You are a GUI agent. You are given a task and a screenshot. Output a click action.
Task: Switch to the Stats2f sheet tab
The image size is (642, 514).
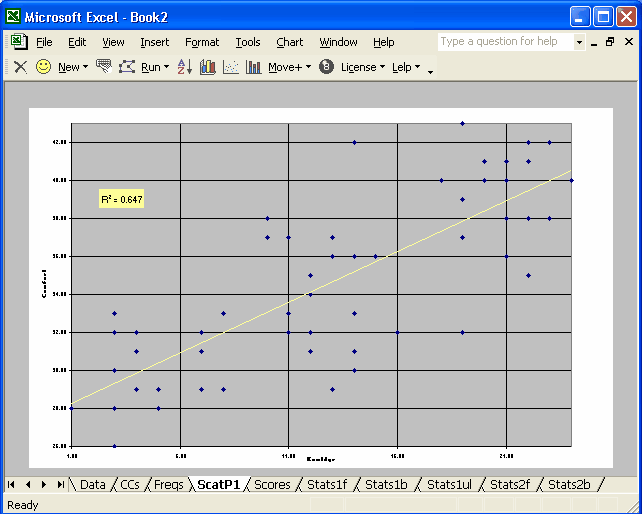coord(510,485)
